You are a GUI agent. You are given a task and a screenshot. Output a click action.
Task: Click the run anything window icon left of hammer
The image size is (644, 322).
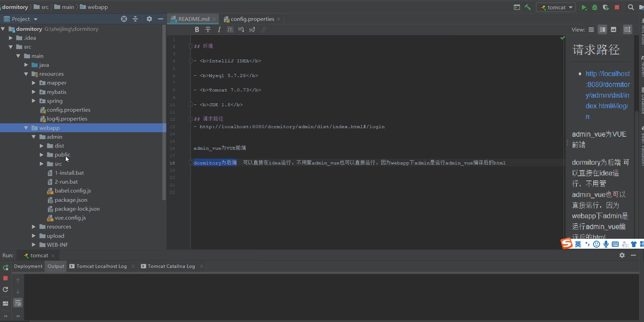coord(517,7)
